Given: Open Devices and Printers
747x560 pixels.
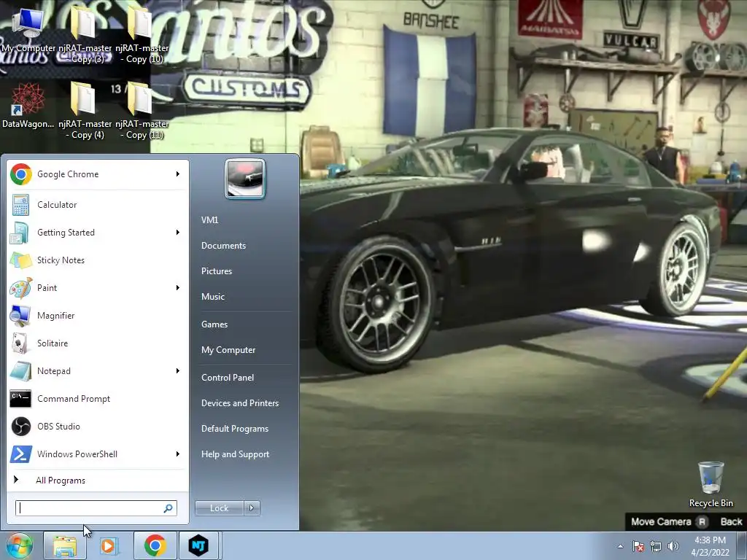Looking at the screenshot, I should point(239,403).
